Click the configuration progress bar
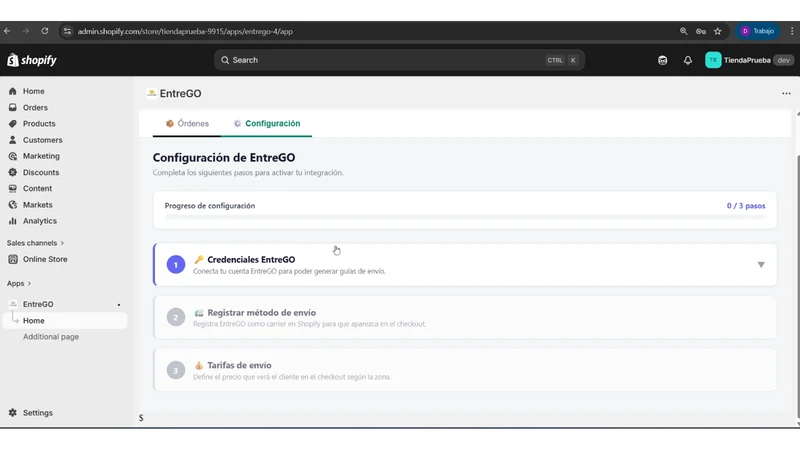This screenshot has height=450, width=800. [x=465, y=217]
